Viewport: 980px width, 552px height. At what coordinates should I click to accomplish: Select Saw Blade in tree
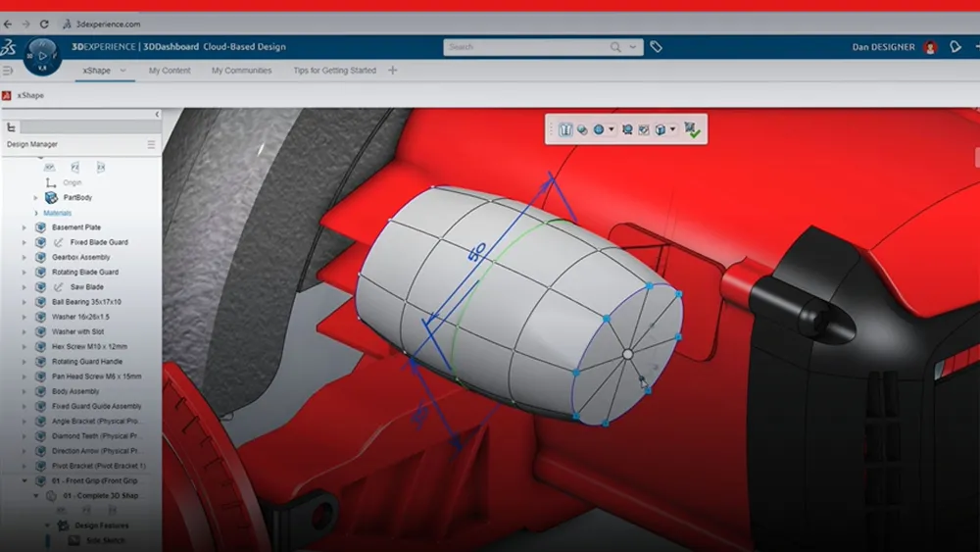(87, 287)
